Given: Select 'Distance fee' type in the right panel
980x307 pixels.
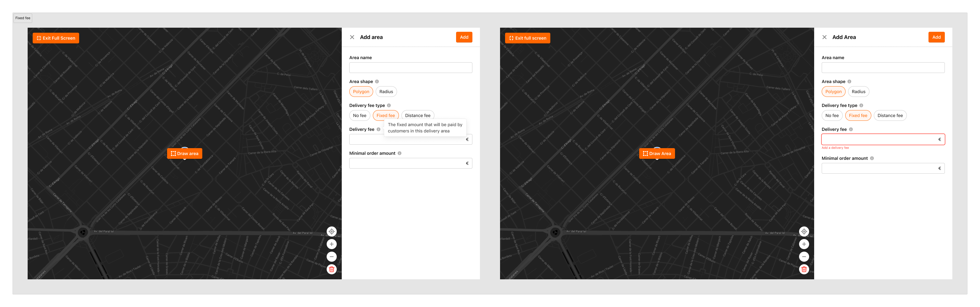Looking at the screenshot, I should (890, 116).
